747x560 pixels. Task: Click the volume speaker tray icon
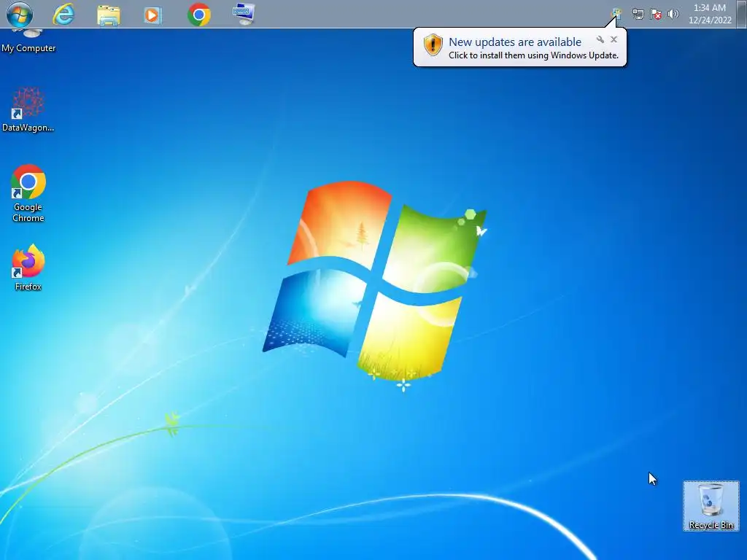point(673,14)
